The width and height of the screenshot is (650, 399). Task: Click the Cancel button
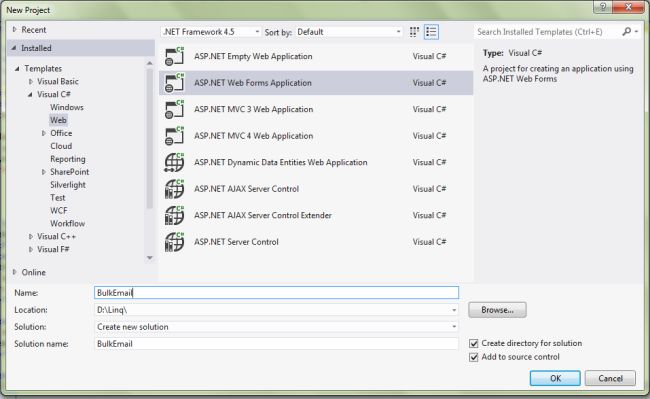pos(610,378)
